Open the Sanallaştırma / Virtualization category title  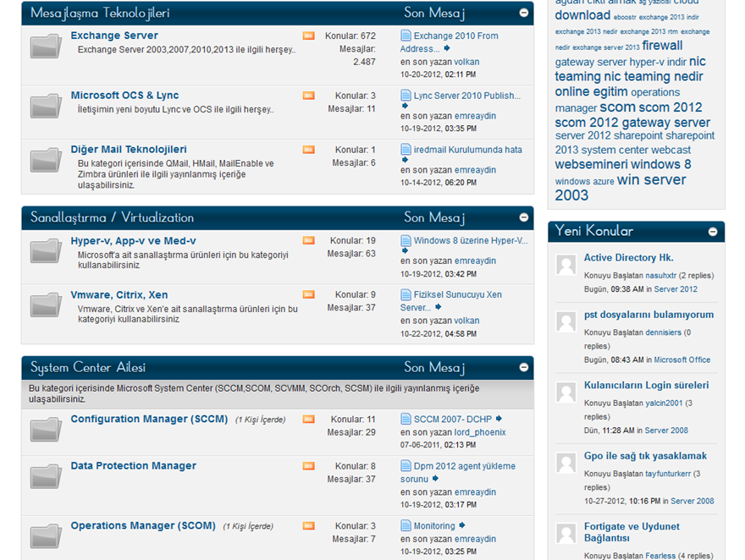tap(112, 218)
